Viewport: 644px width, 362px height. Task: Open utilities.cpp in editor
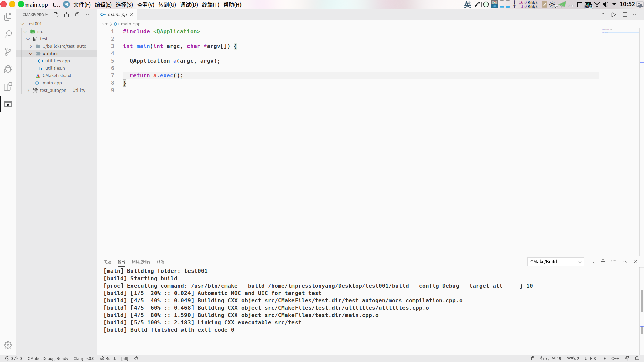57,61
